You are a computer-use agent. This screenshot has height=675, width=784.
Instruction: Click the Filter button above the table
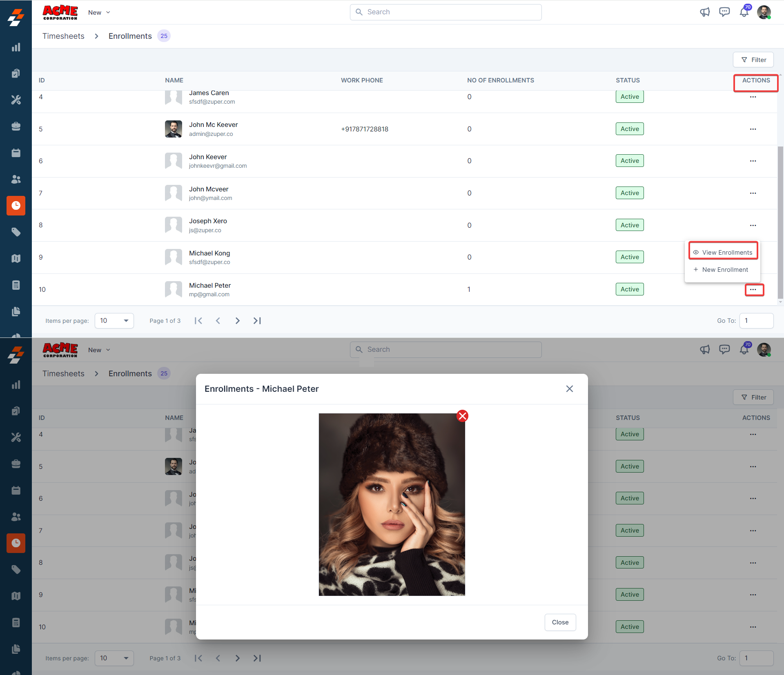753,60
